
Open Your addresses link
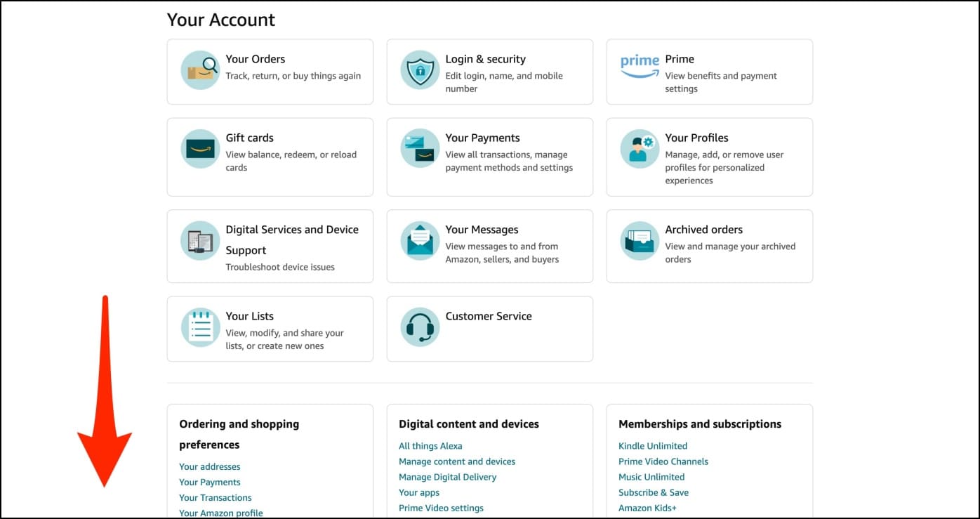point(209,466)
